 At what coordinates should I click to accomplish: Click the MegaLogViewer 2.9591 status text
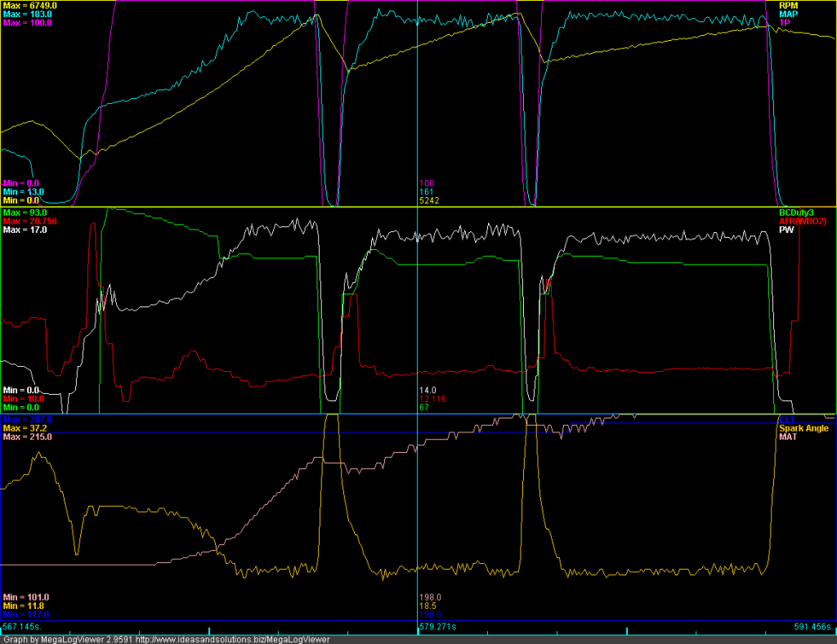coord(69,639)
